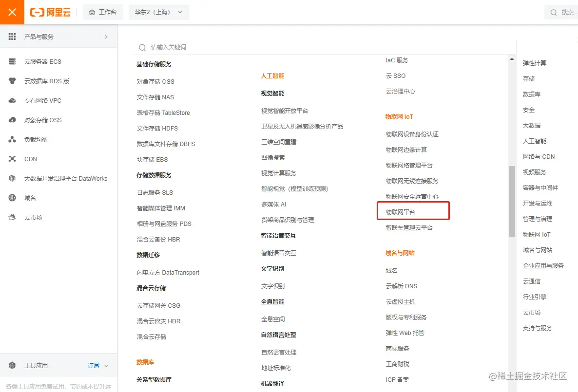Jump to 数据库 category in right nav
Screen dimensions: 578x392
[532, 94]
